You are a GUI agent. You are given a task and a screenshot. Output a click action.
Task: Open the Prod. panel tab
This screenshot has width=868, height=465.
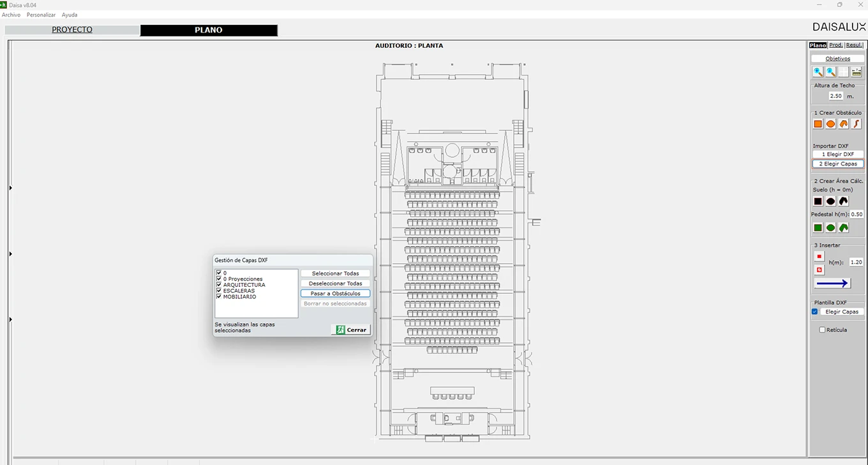pyautogui.click(x=836, y=45)
